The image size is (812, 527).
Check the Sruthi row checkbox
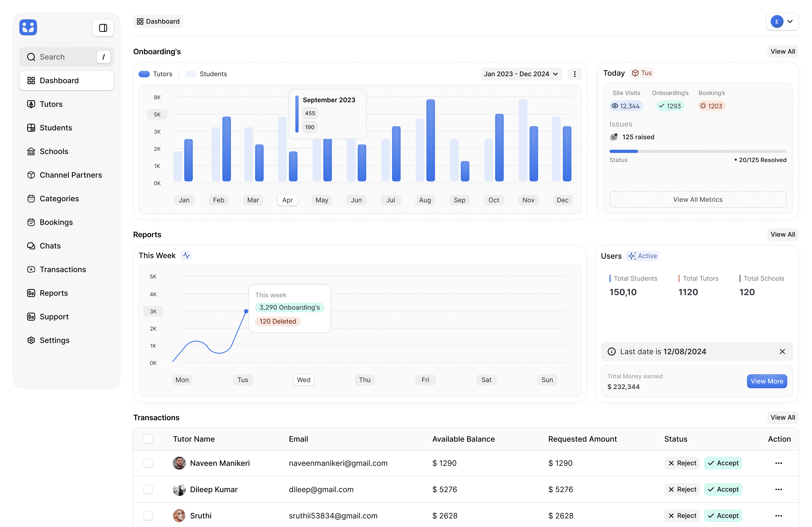148,516
